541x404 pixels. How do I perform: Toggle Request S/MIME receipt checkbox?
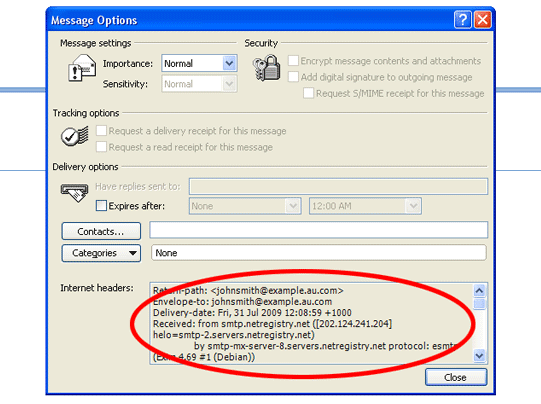(x=308, y=93)
